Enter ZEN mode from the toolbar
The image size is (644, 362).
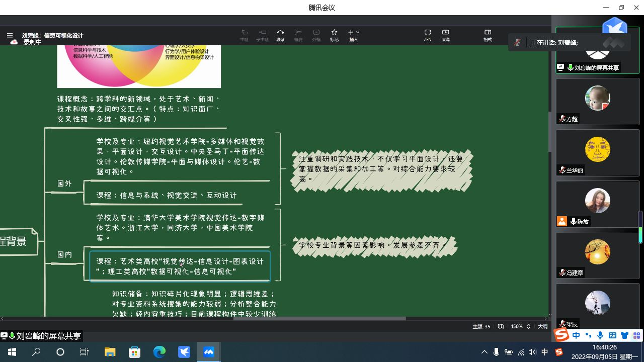(427, 35)
